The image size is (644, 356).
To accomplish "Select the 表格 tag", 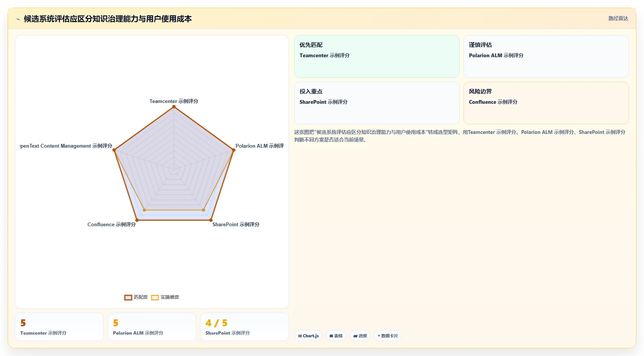I will pos(336,336).
